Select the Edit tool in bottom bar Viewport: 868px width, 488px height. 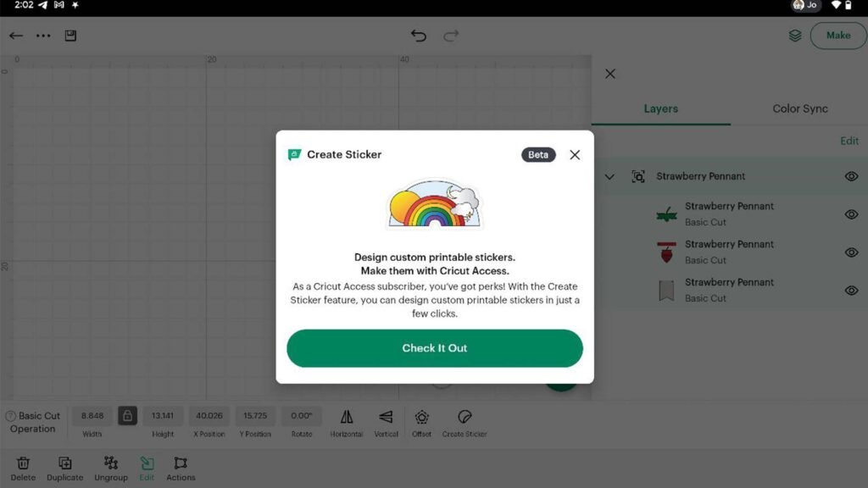[x=147, y=469]
